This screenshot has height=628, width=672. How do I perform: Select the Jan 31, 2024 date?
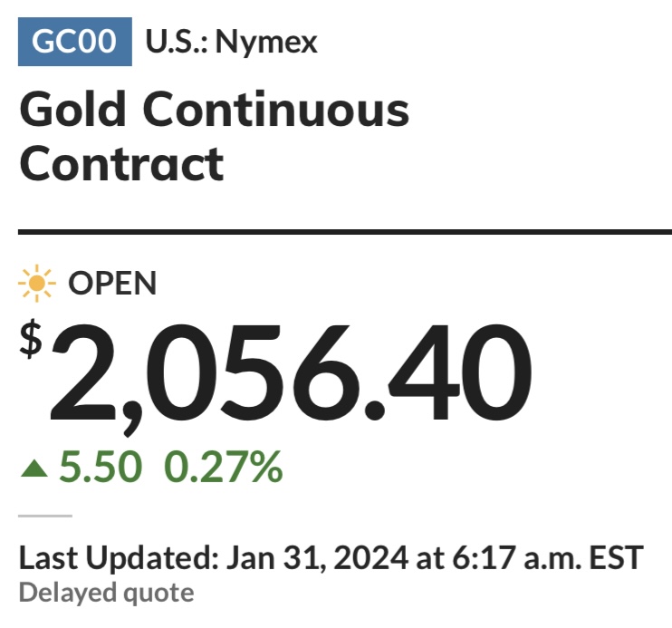(317, 558)
